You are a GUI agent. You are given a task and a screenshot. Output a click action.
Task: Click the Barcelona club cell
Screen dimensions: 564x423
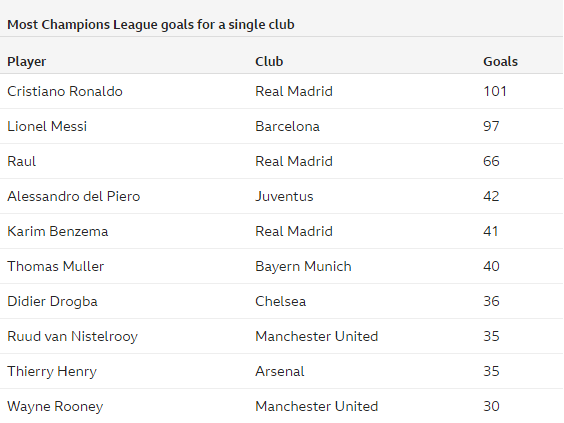(287, 126)
